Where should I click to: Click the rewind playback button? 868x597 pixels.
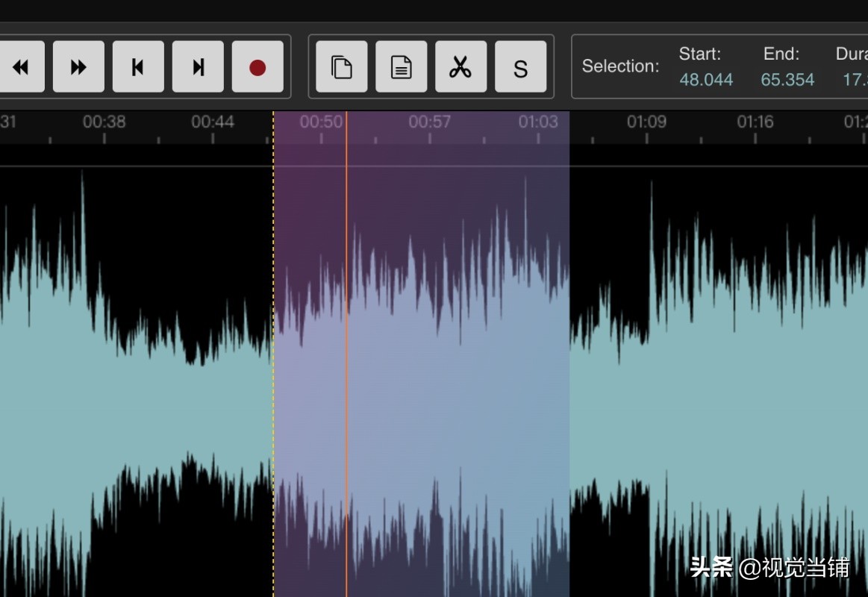21,66
